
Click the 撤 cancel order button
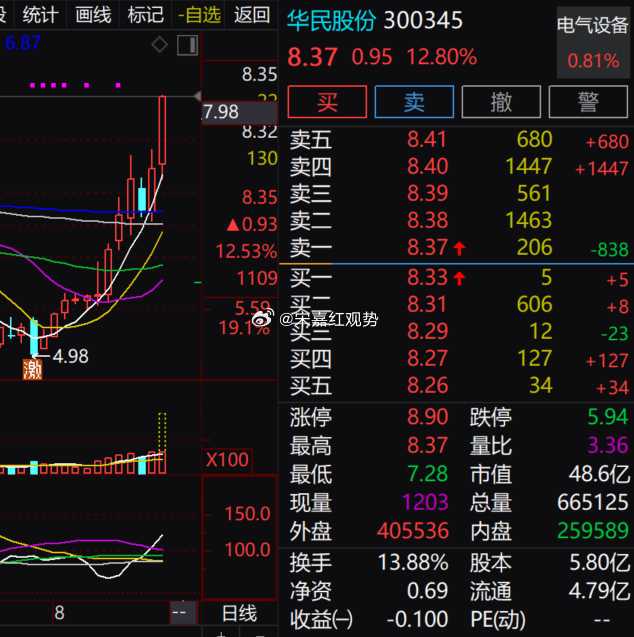pos(501,102)
